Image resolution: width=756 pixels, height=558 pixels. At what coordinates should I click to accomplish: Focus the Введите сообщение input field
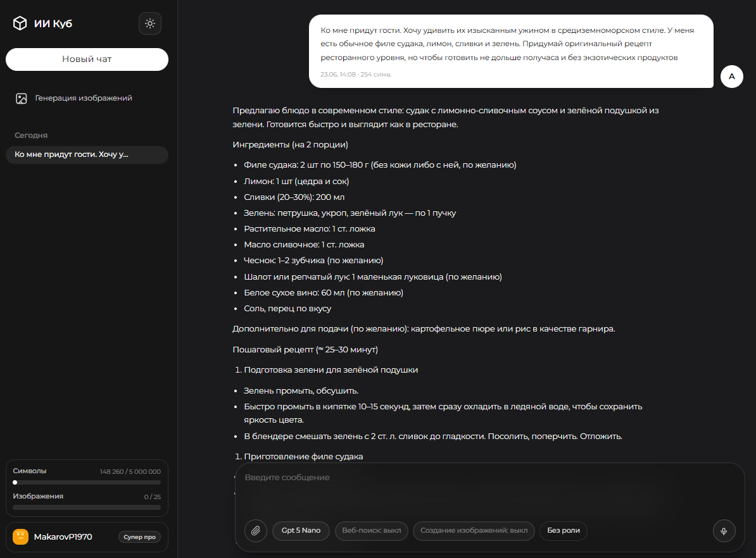tap(489, 489)
